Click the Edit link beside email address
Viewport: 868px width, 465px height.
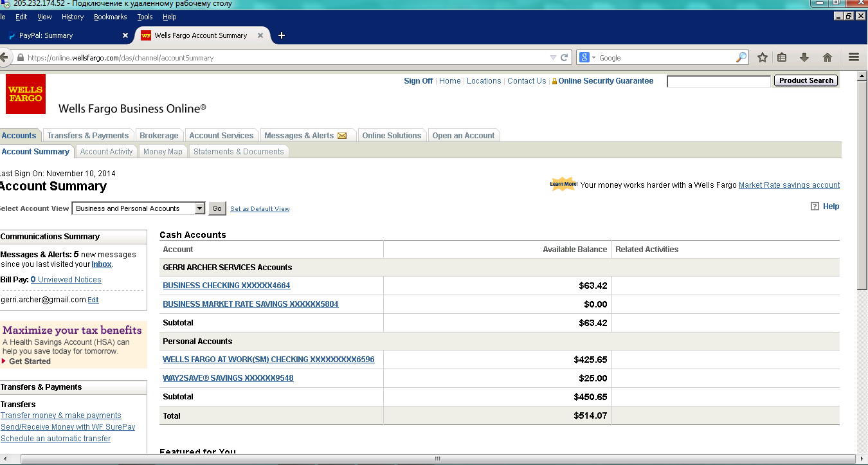click(93, 300)
